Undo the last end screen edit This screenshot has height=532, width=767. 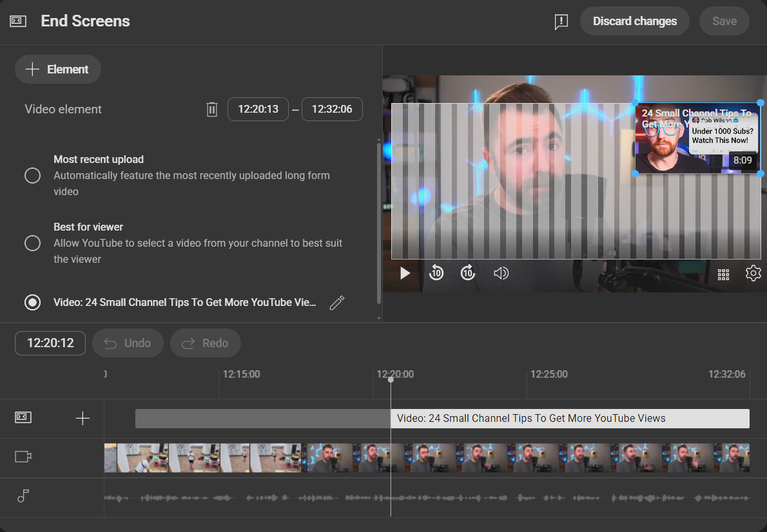tap(128, 343)
